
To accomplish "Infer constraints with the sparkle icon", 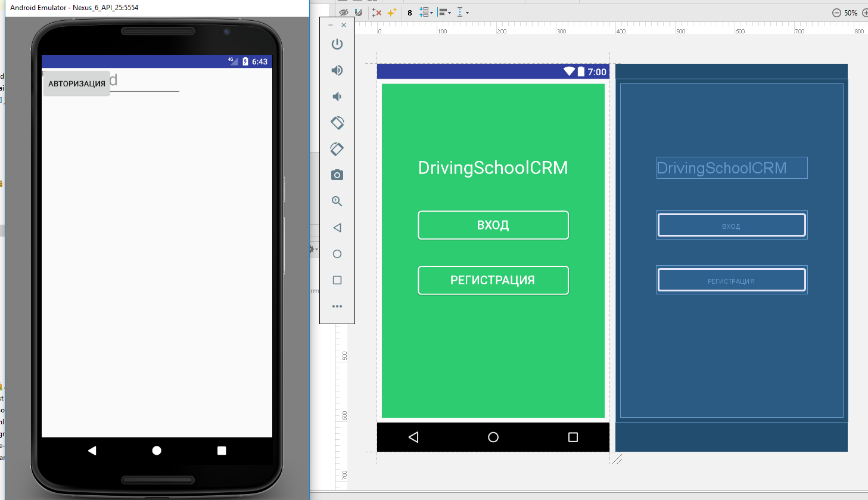I will (x=391, y=12).
